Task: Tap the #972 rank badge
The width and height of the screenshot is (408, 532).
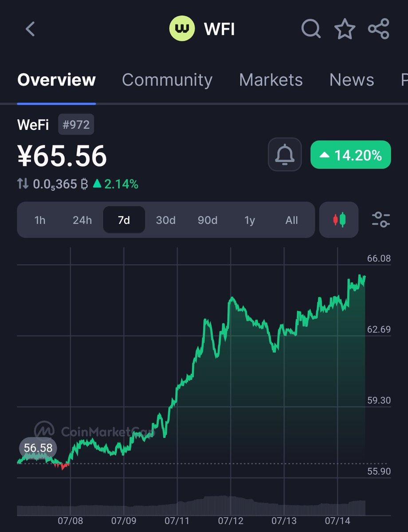Action: 76,125
